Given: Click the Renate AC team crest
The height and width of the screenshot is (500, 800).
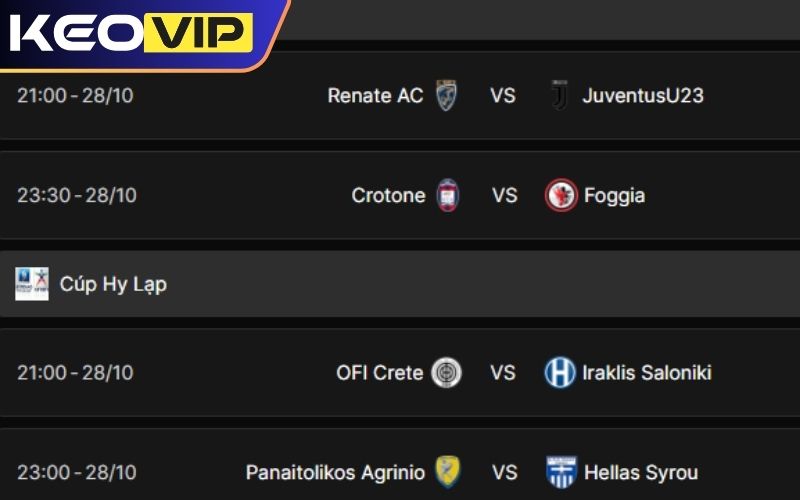Looking at the screenshot, I should tap(446, 96).
